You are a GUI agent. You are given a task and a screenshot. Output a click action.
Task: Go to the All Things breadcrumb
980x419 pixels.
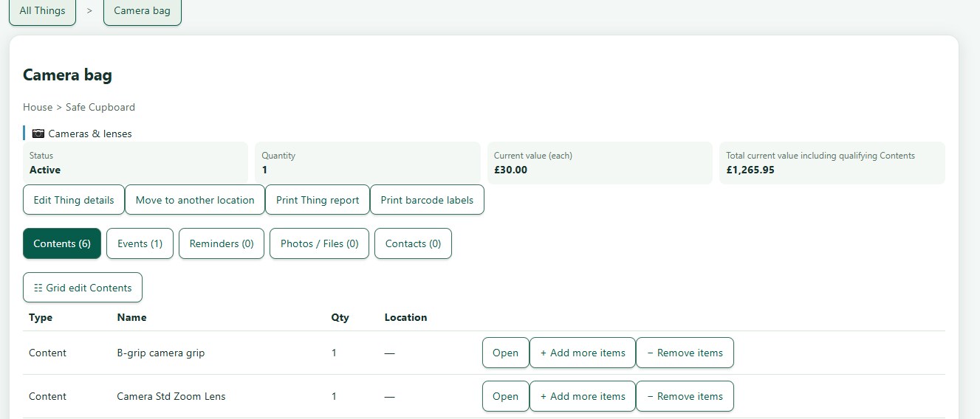[42, 11]
